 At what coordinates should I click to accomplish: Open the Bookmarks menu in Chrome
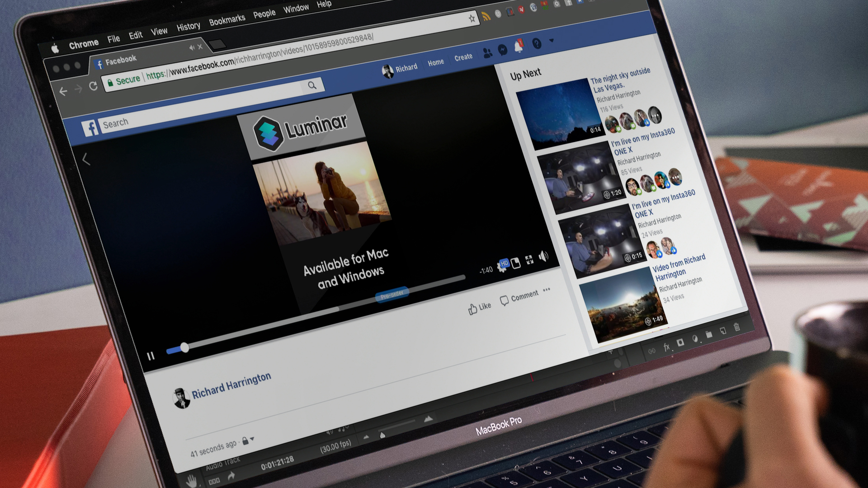tap(226, 20)
